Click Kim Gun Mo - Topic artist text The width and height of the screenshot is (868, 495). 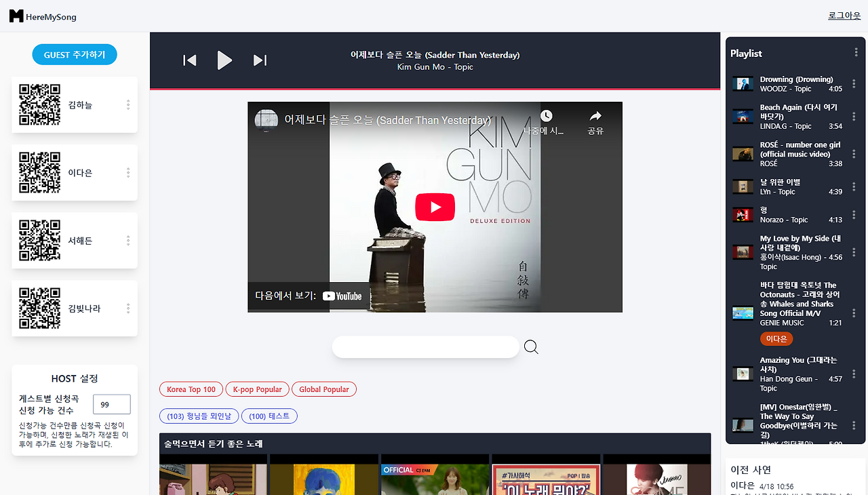(435, 67)
